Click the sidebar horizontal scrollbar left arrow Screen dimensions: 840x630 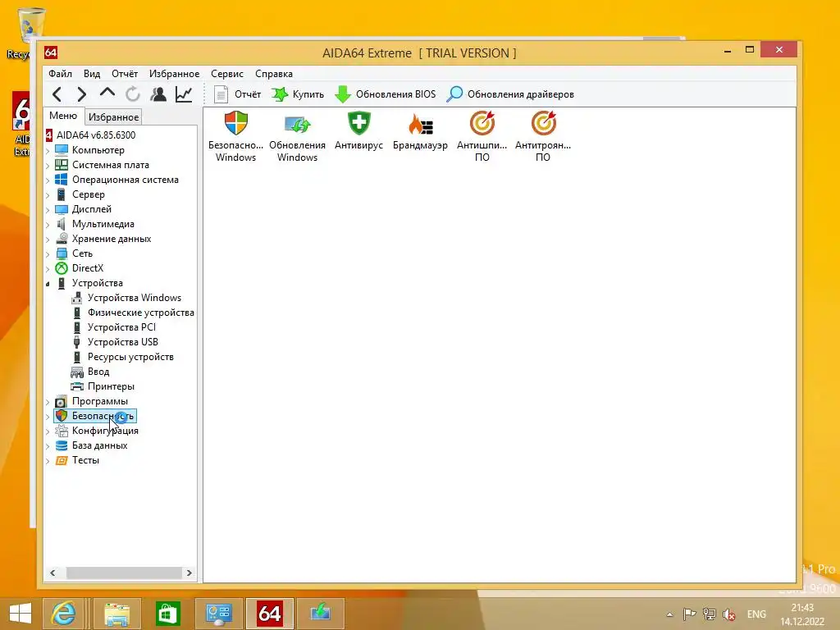pos(52,573)
